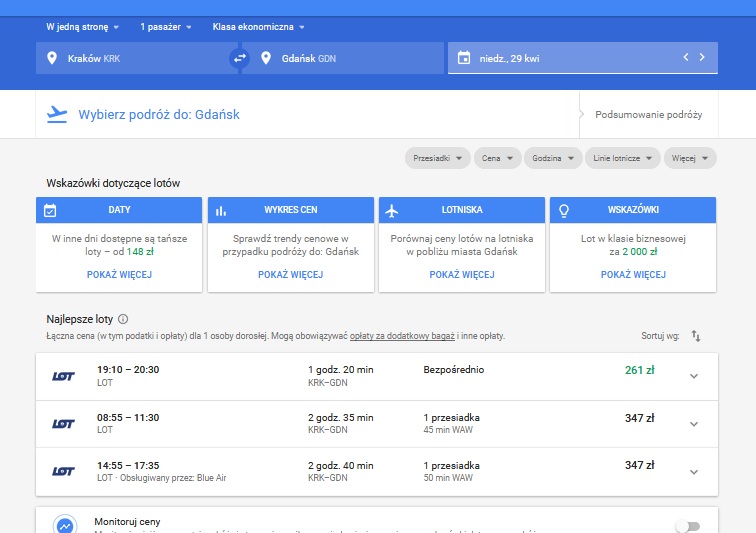Click the info icon beside Najlepsze loty
The image size is (756, 533).
coord(123,319)
